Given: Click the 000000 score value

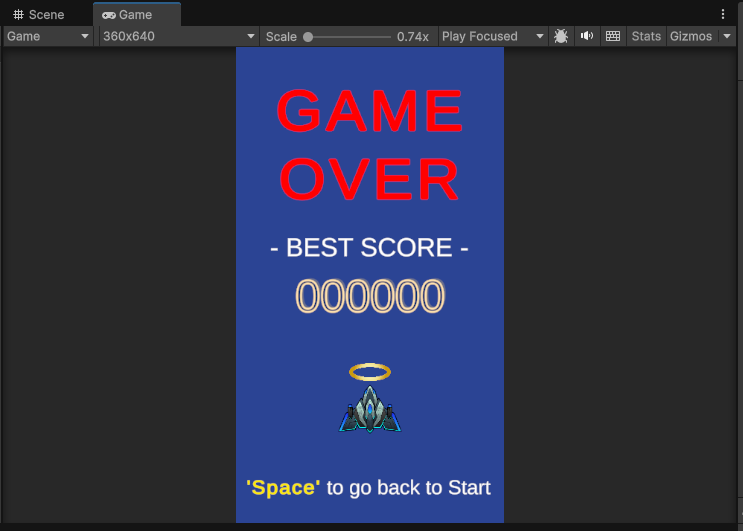Looking at the screenshot, I should click(x=370, y=296).
